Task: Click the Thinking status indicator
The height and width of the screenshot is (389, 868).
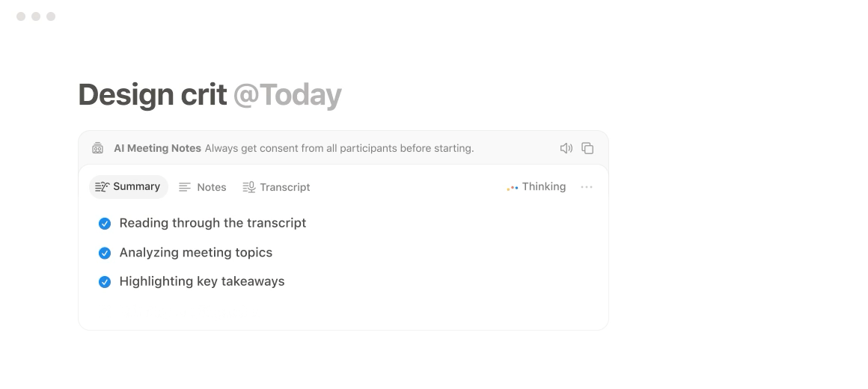Action: tap(536, 187)
